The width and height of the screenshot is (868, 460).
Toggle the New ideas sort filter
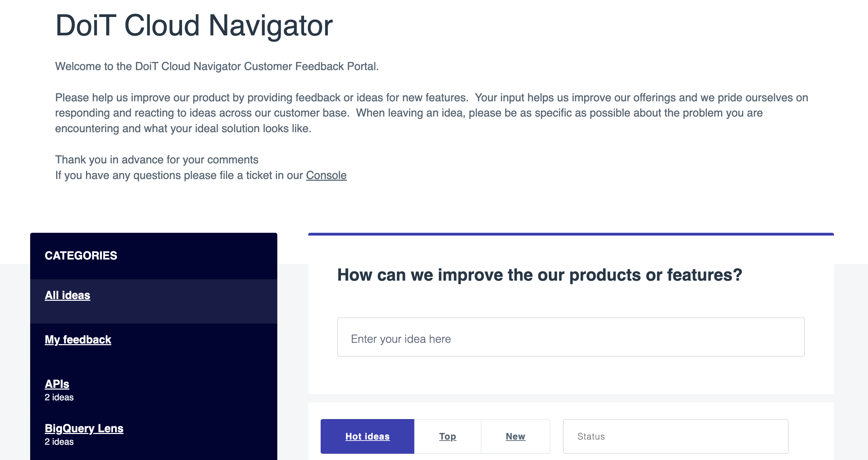[x=515, y=436]
